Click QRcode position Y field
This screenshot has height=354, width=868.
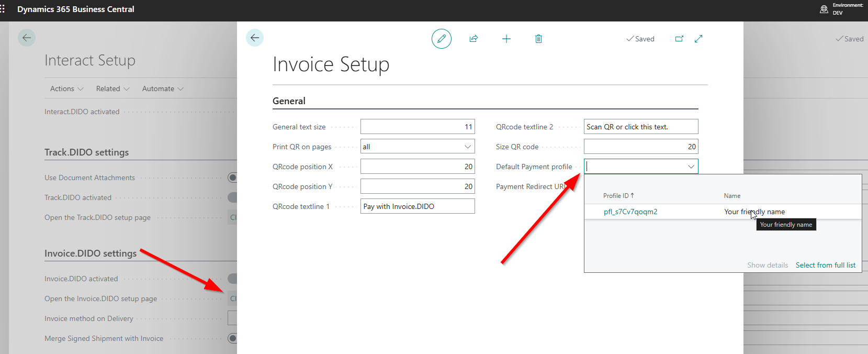(418, 186)
